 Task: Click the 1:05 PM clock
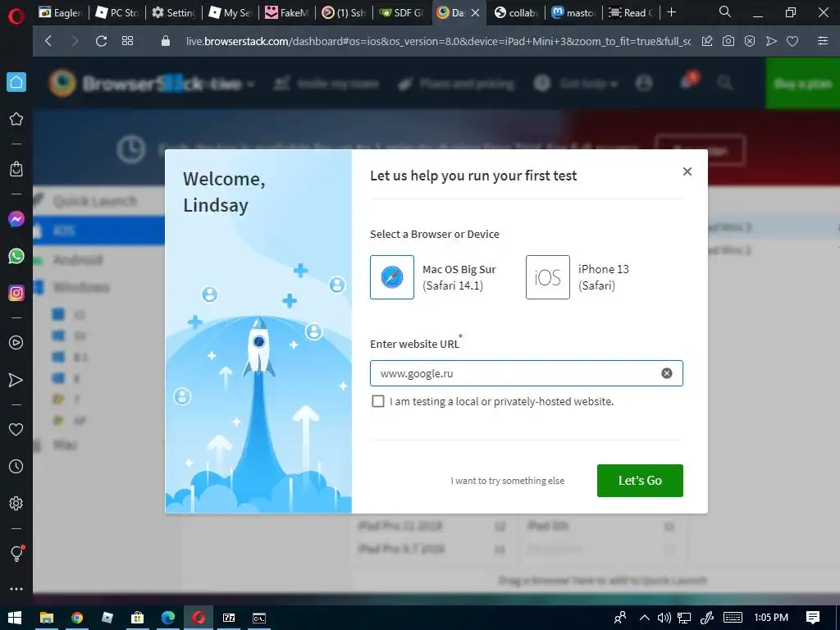click(x=771, y=618)
